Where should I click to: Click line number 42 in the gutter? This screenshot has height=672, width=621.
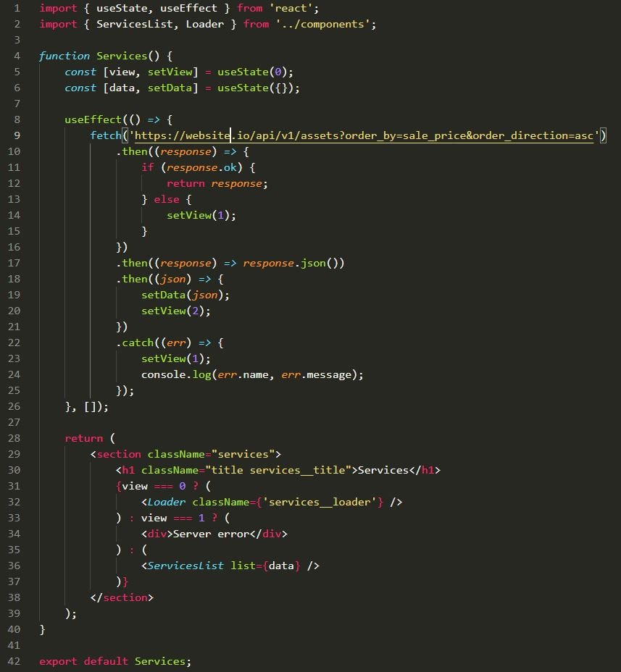click(14, 661)
